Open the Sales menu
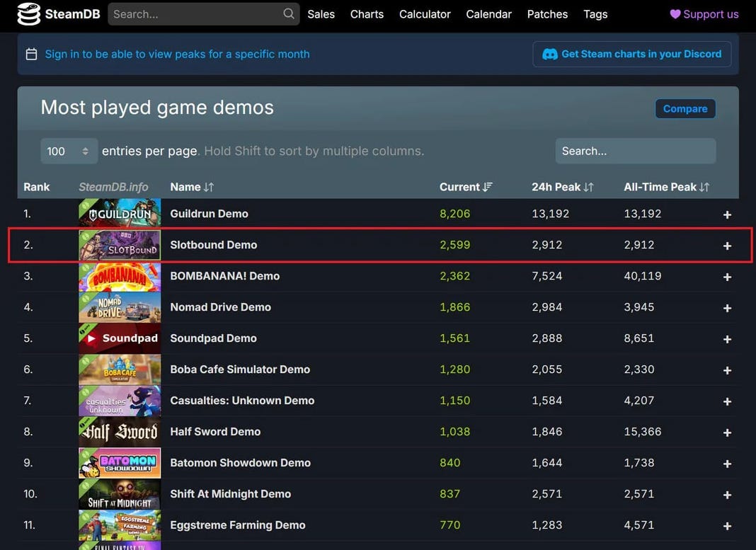Screen dimensions: 756x550 [321, 14]
